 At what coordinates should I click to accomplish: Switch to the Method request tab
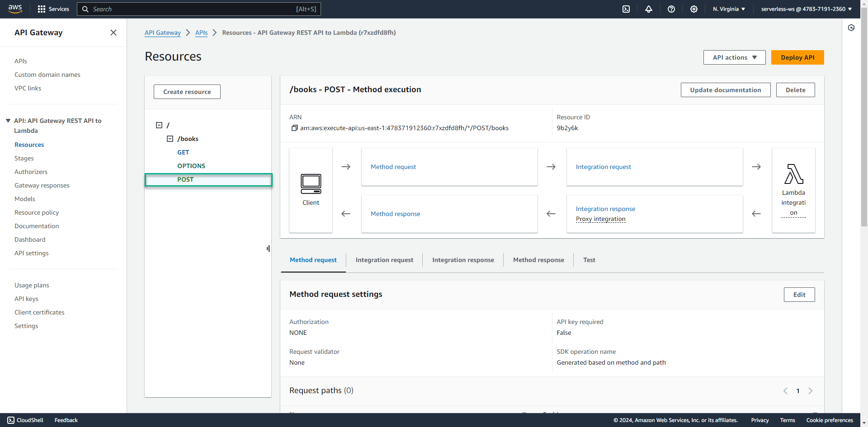click(313, 260)
